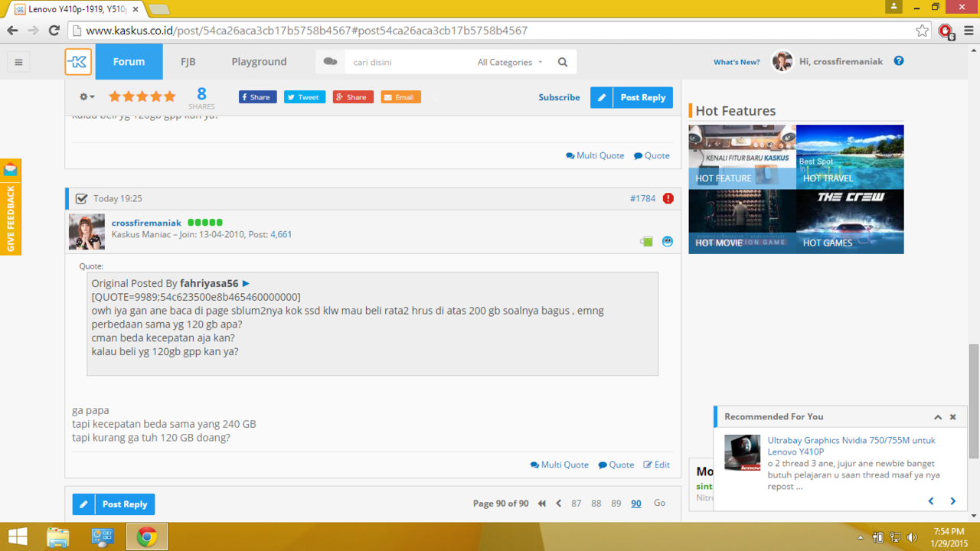Open the FJB tab
Image resolution: width=980 pixels, height=551 pixels.
(188, 61)
